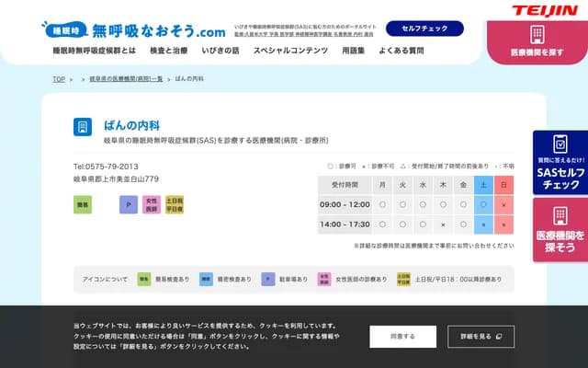Screen dimensions: 588x368
Task: Click the clinic building icon beside ばんの内科
Action: click(x=84, y=127)
